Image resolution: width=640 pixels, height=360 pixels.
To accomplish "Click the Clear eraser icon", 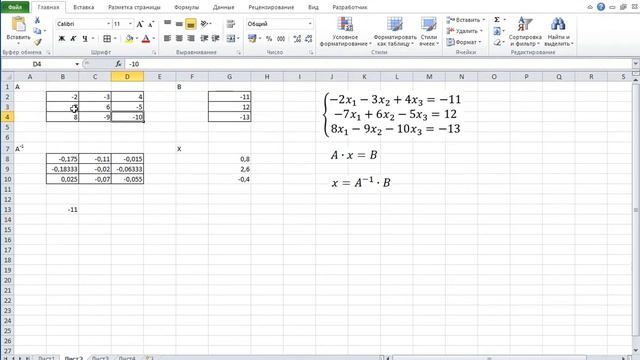I will 497,42.
